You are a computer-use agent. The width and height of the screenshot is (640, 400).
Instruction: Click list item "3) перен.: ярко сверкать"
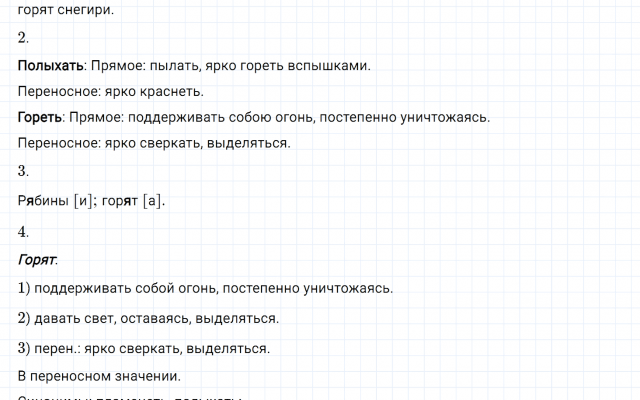point(143,349)
